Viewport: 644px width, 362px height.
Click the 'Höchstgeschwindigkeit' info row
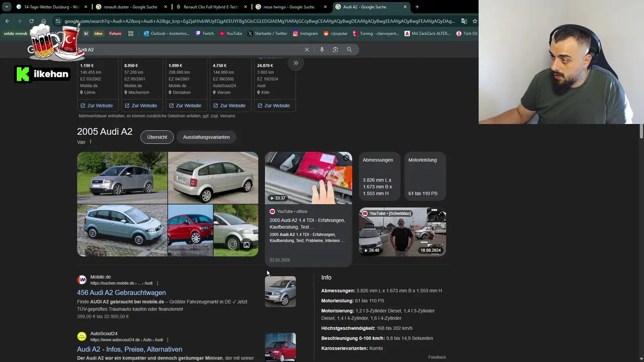(x=367, y=328)
